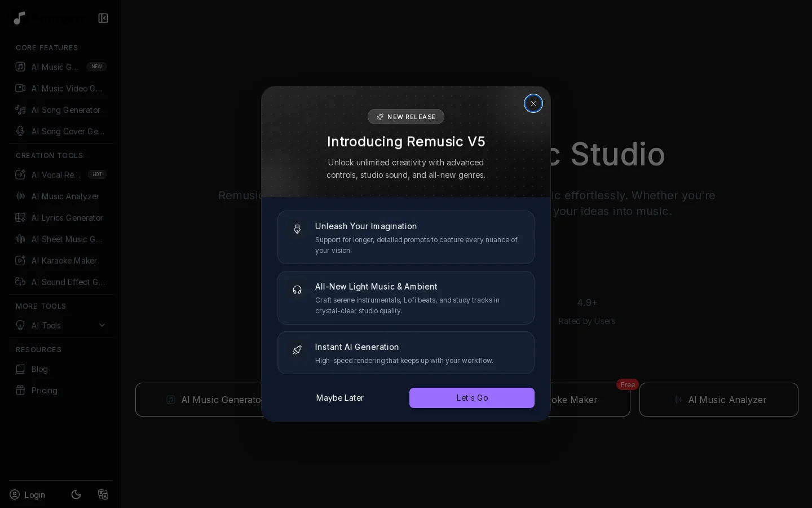Click the Unleash Your Imagination heading
Image resolution: width=812 pixels, height=508 pixels.
click(x=366, y=226)
